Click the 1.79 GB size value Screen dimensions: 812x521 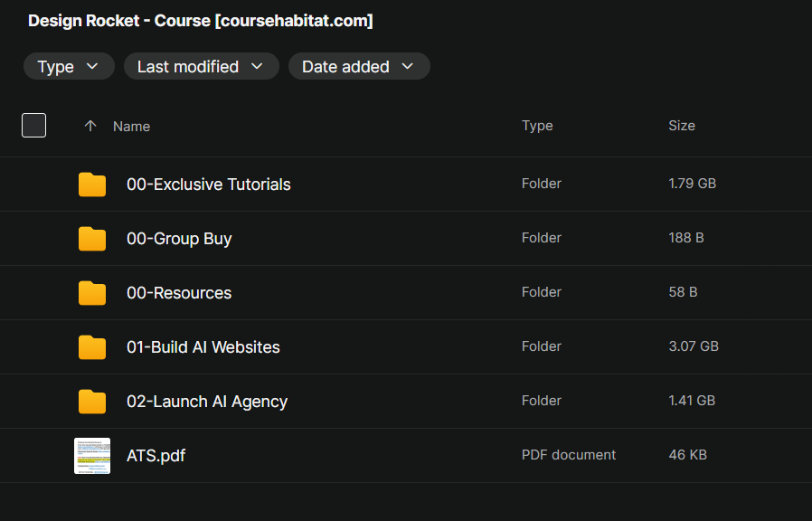coord(693,184)
